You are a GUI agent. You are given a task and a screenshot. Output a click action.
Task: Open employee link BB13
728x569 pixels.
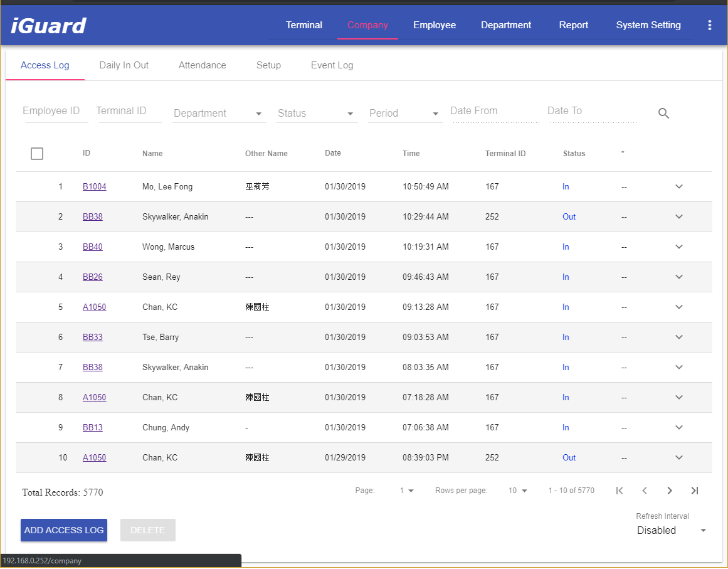92,428
